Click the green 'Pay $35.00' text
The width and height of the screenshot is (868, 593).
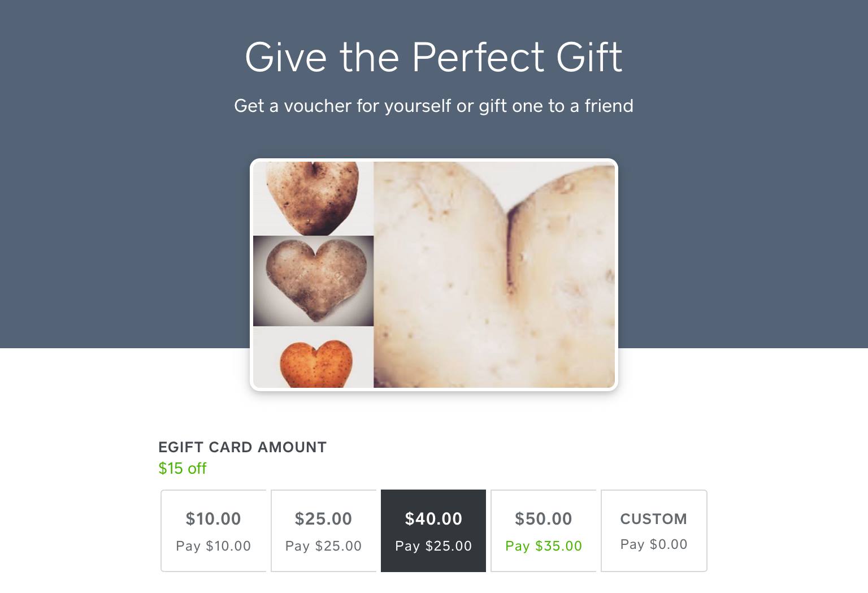[544, 546]
